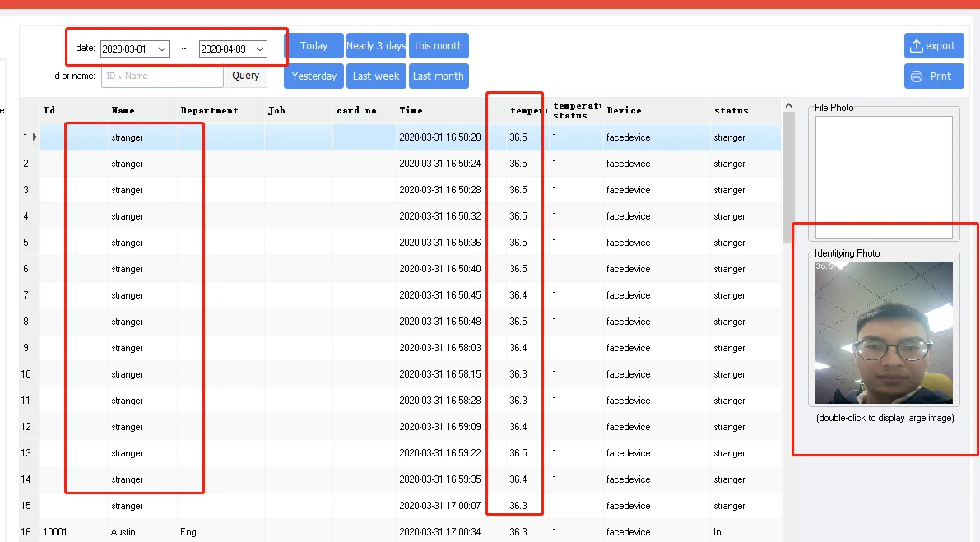Click the Today filter button
The width and height of the screenshot is (980, 542).
tap(314, 46)
